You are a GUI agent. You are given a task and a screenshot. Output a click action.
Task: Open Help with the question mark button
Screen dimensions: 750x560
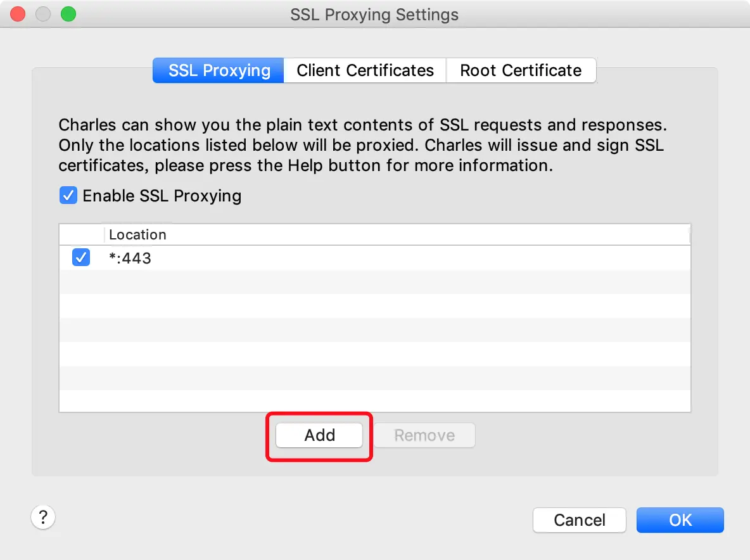[43, 517]
